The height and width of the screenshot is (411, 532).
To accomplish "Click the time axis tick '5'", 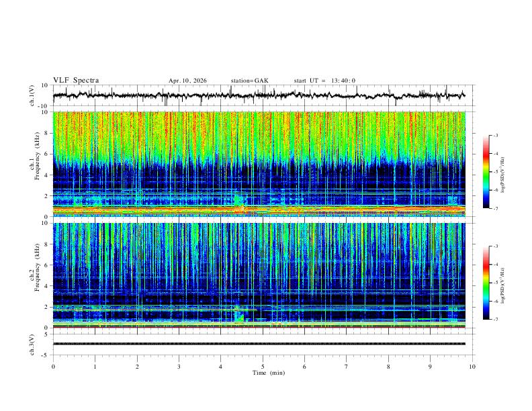I will click(263, 367).
